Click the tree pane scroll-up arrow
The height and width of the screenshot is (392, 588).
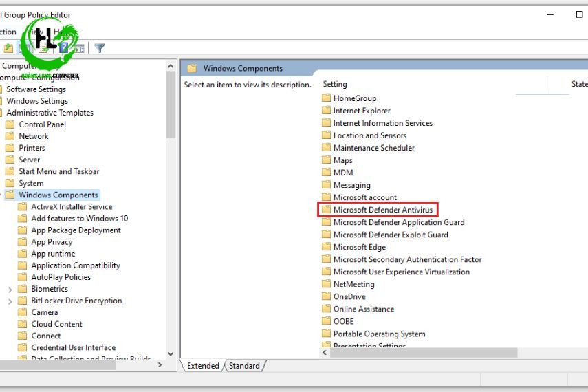[171, 66]
